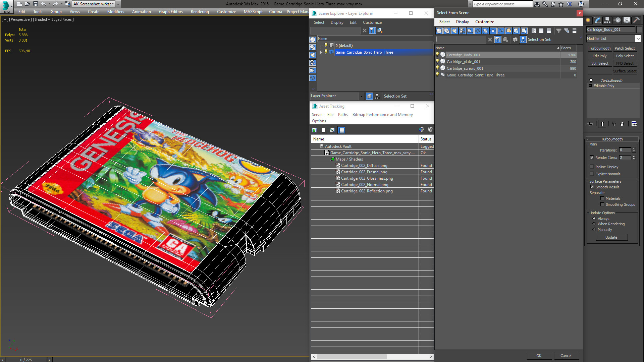Screen dimensions: 644x362
Task: Toggle Display Shapes filter in Select From Scene
Action: tap(447, 31)
